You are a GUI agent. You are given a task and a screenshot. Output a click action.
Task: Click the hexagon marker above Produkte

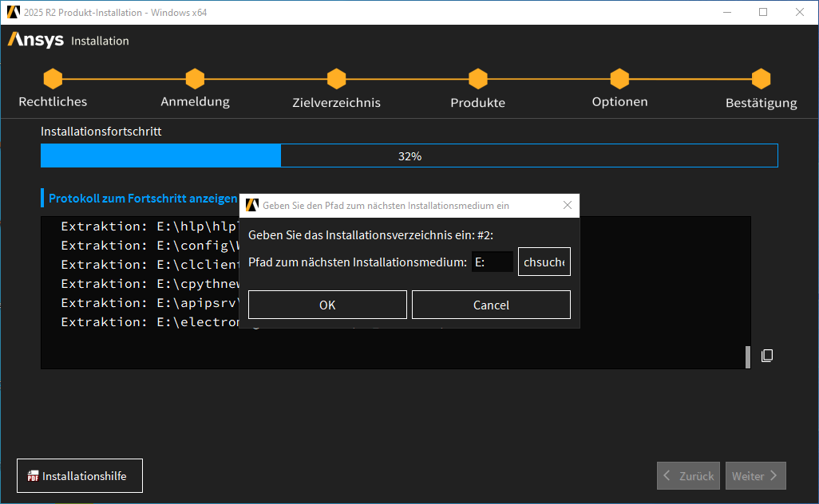click(x=478, y=79)
